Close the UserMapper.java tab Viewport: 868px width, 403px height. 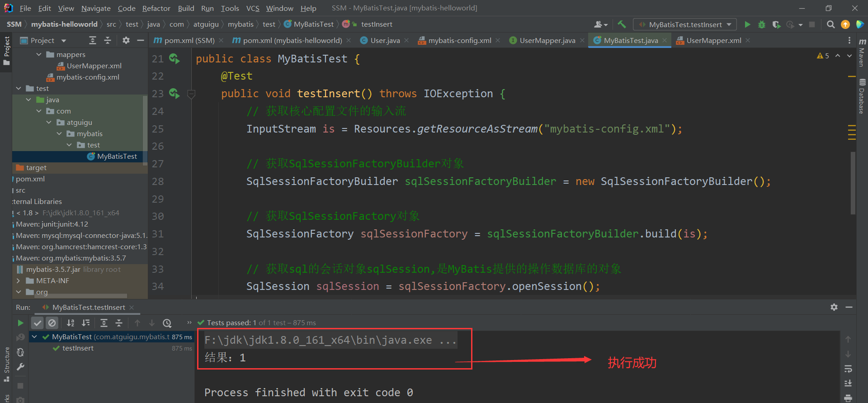pyautogui.click(x=582, y=40)
